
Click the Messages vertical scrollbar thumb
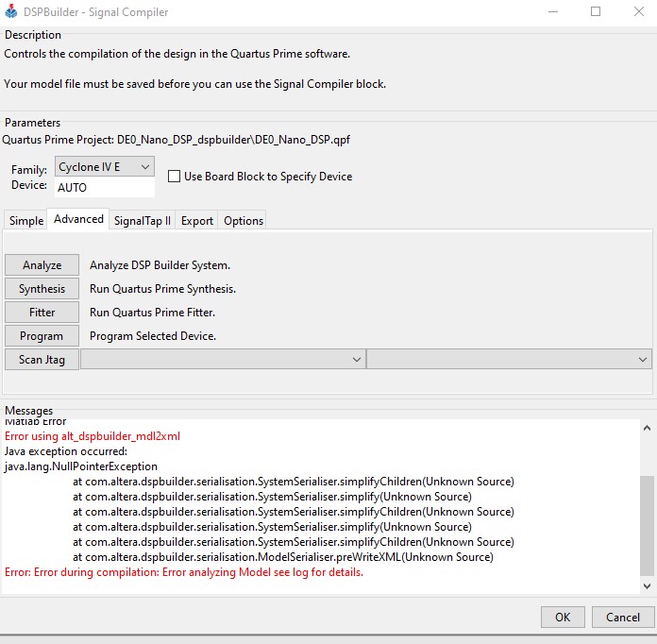click(647, 526)
